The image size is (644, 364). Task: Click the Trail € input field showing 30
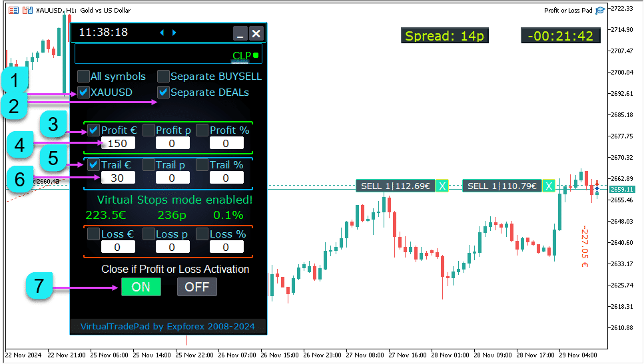pyautogui.click(x=118, y=178)
